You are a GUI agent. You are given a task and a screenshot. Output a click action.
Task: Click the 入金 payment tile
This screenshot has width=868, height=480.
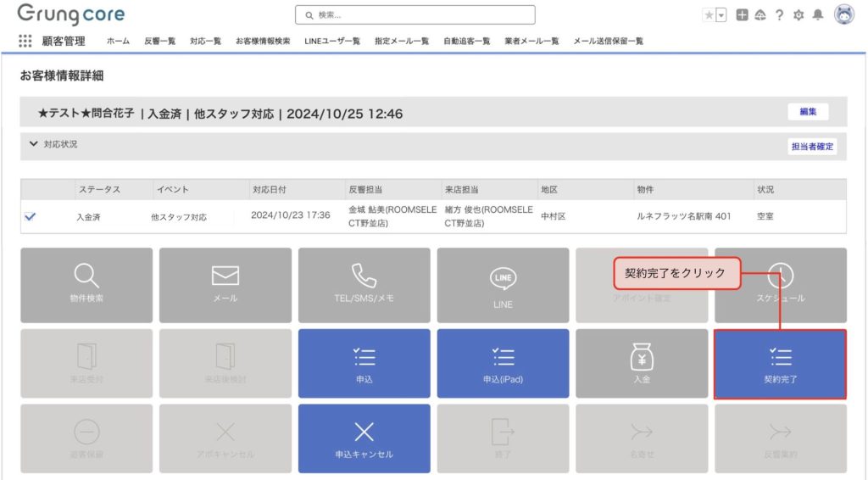(642, 364)
